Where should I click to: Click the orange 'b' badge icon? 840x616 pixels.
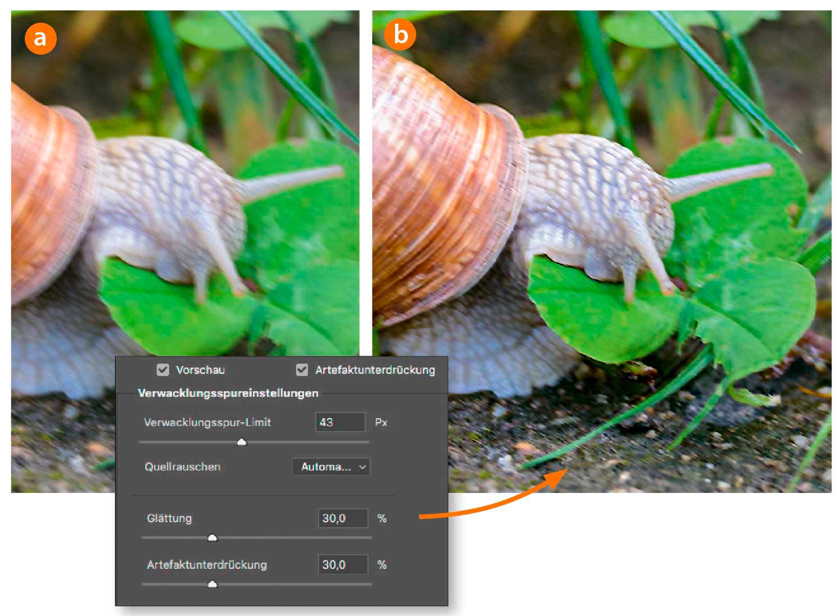point(400,34)
